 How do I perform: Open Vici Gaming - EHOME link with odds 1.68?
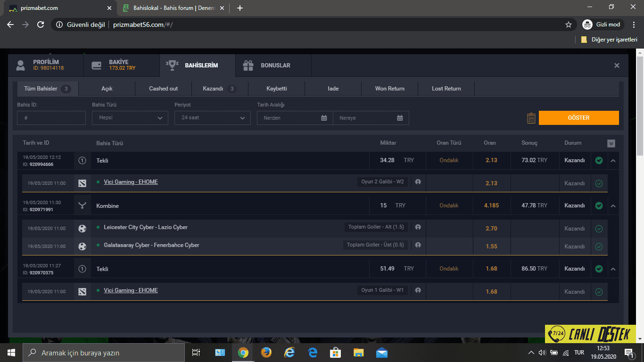point(131,290)
